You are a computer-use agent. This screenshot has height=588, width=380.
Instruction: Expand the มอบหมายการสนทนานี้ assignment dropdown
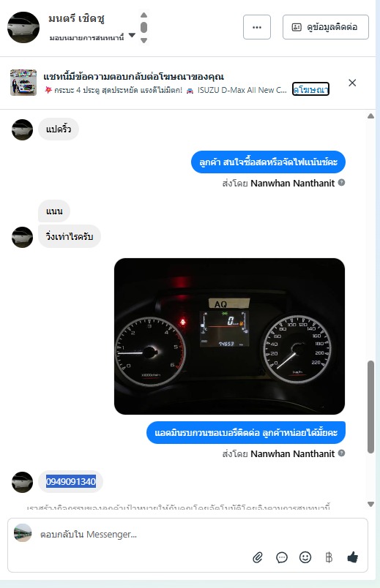pyautogui.click(x=132, y=35)
